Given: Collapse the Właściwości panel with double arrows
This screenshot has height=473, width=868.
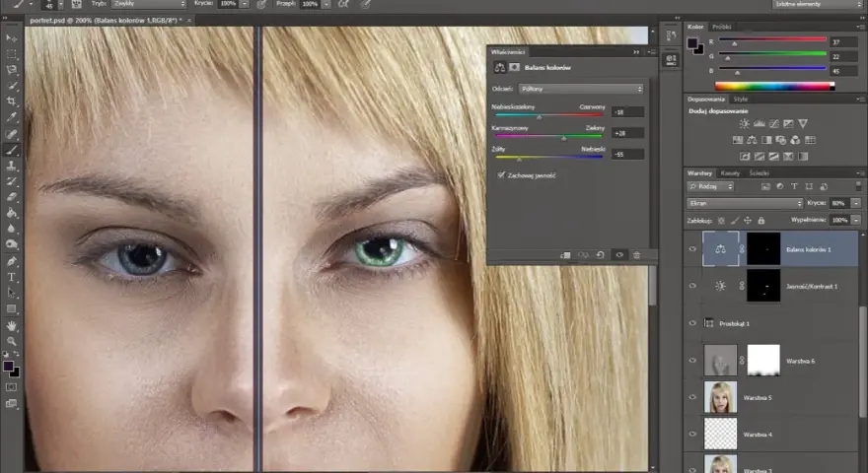Looking at the screenshot, I should point(636,52).
